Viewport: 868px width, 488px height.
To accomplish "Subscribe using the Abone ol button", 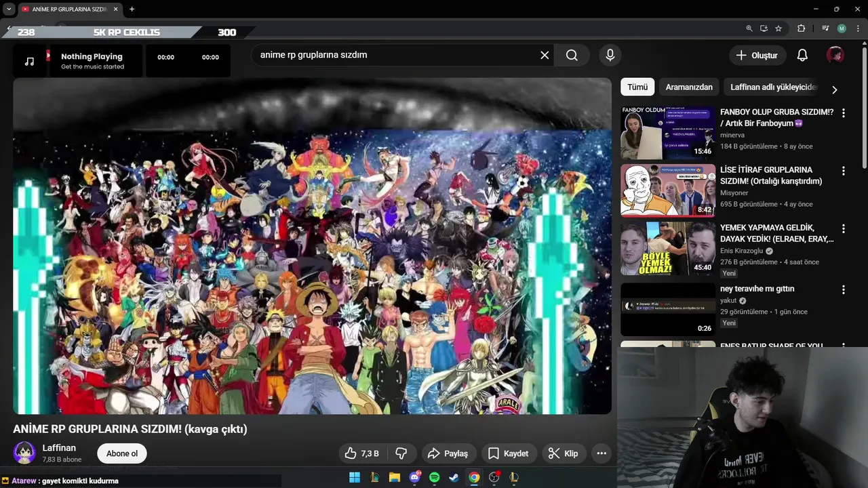I will 122,453.
